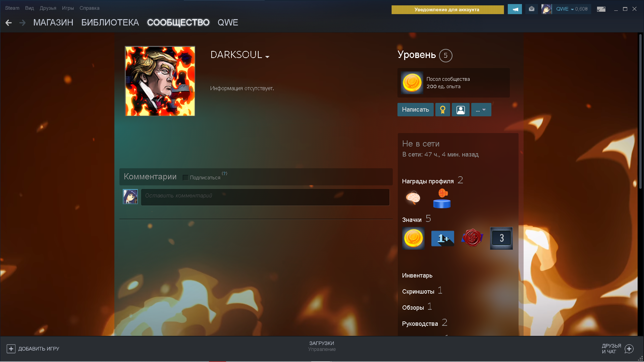Viewport: 644px width, 362px height.
Task: Open friends and chat plus icon
Action: click(x=629, y=349)
